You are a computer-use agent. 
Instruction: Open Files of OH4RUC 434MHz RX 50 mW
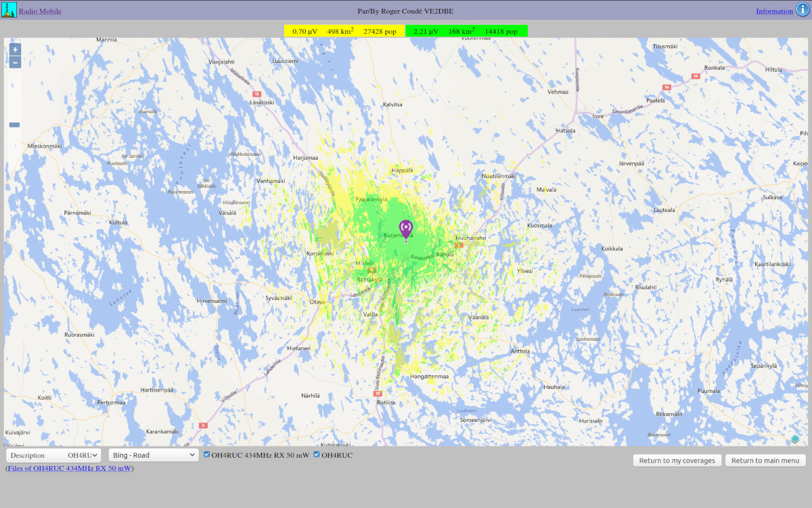[x=70, y=468]
